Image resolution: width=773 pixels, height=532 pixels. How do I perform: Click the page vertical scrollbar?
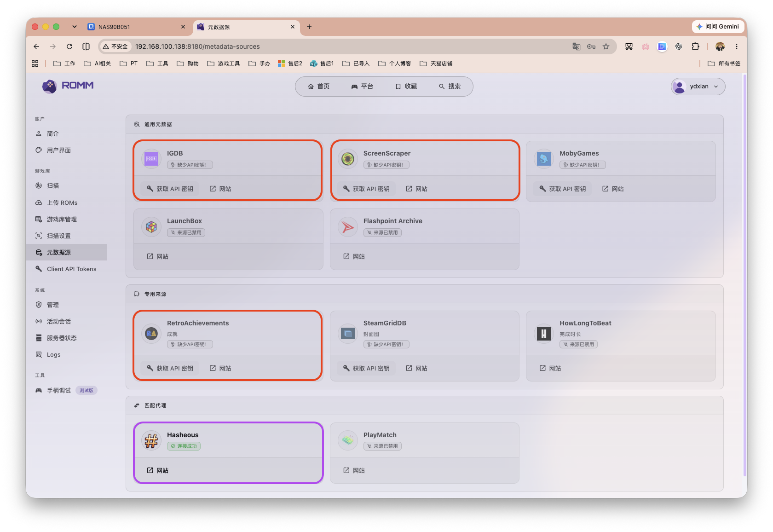745,275
